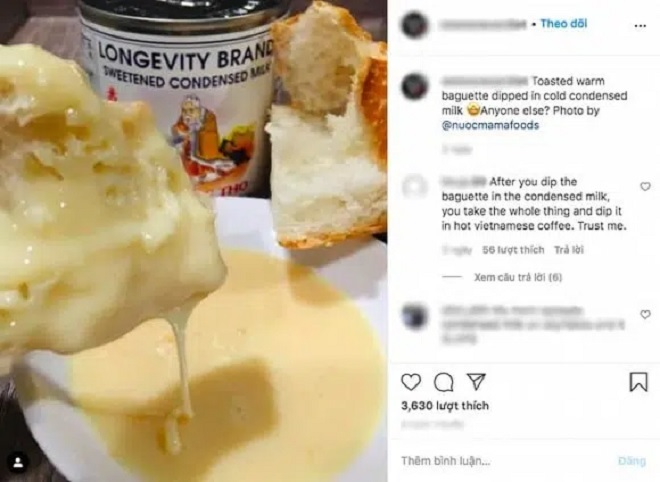Viewport: 660px width, 482px height.
Task: Expand 'Xem câu trả lời (6)' replies
Action: pyautogui.click(x=518, y=277)
